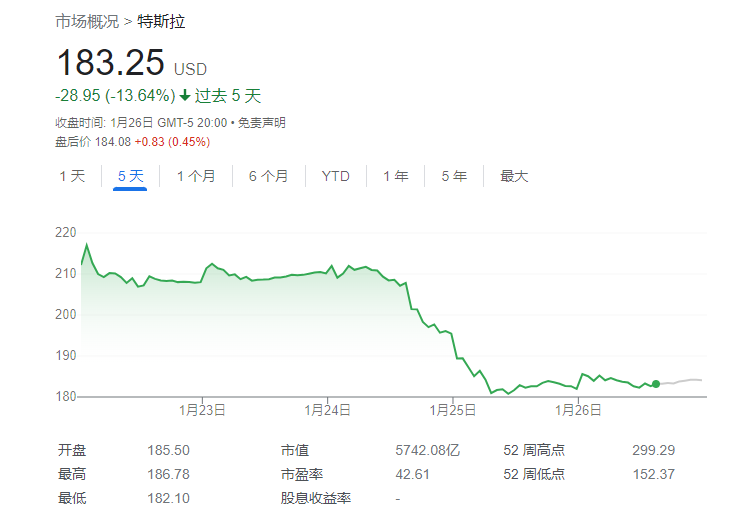The width and height of the screenshot is (738, 512).
Task: Select the 1 天 range tab
Action: [x=72, y=176]
